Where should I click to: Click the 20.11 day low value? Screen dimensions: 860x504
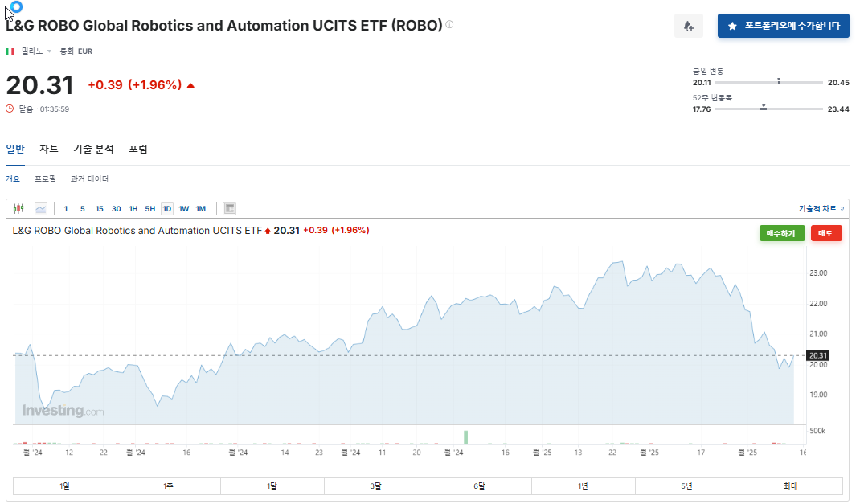tap(702, 83)
